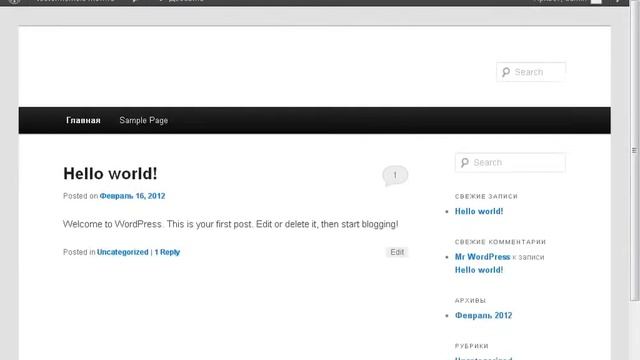Open the Hello world! post title

coord(110,174)
